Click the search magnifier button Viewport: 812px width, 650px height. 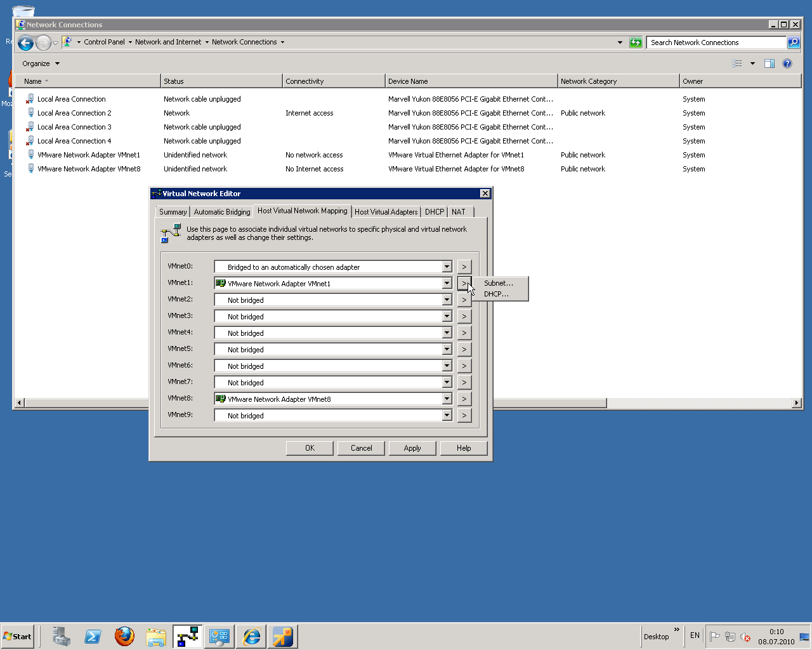tap(794, 43)
